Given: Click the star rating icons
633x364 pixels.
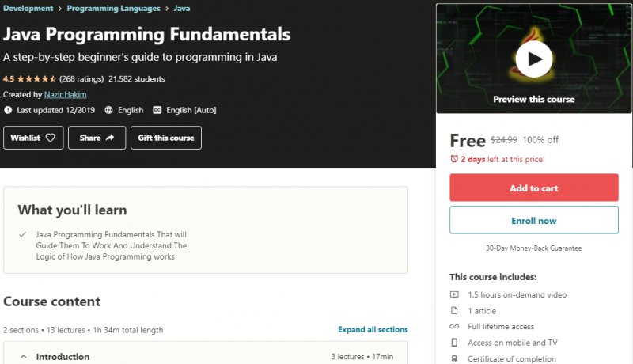Looking at the screenshot, I should [36, 78].
